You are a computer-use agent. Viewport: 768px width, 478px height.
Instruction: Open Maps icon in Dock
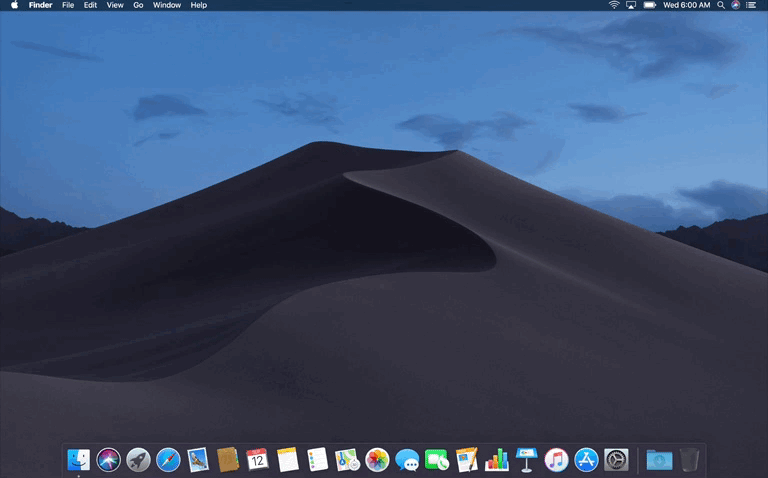pyautogui.click(x=347, y=460)
